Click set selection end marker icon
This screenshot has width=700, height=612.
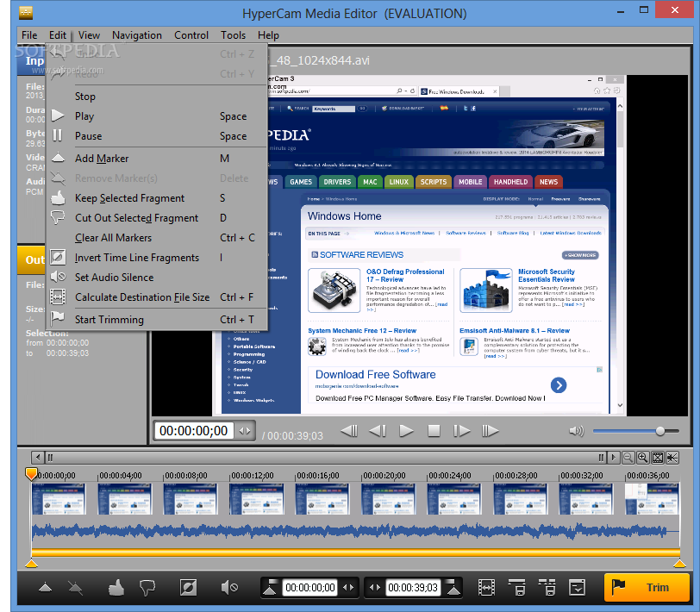tap(453, 588)
